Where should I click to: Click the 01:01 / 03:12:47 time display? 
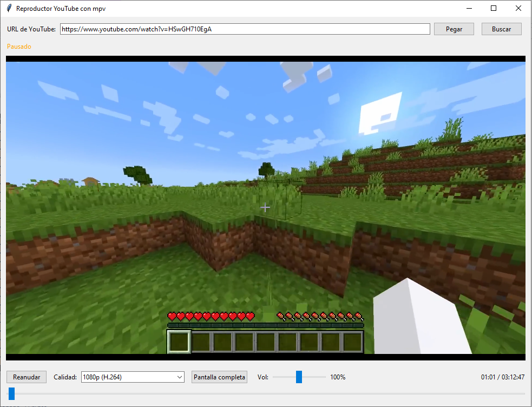pyautogui.click(x=502, y=377)
